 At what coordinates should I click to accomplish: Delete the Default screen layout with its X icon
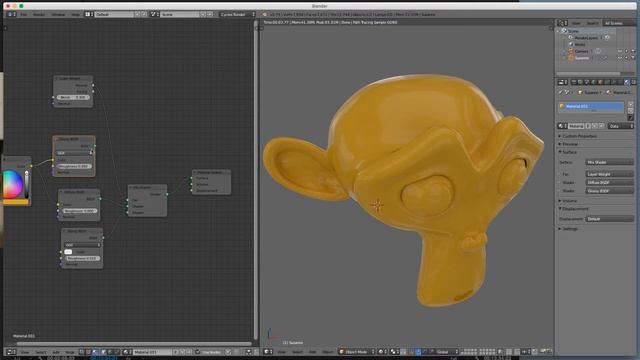point(144,14)
